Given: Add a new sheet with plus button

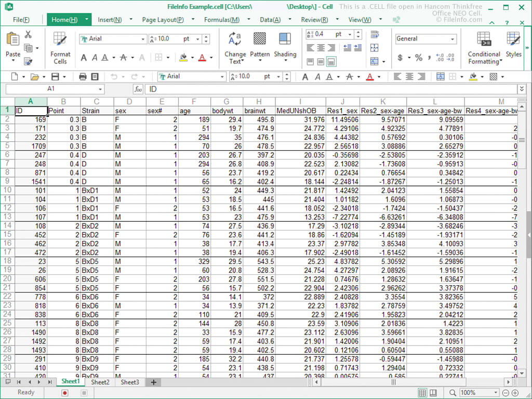Looking at the screenshot, I should 153,382.
